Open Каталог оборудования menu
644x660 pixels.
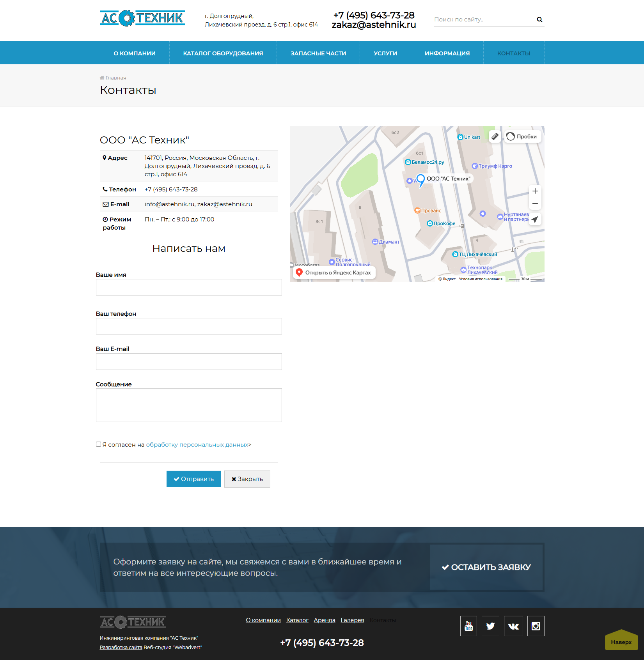click(x=223, y=53)
